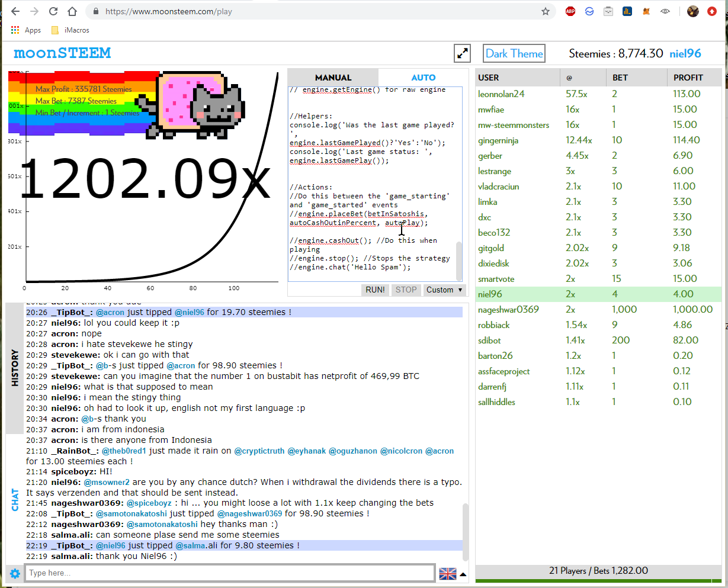
Task: Switch to the AUTO tab
Action: pyautogui.click(x=423, y=78)
